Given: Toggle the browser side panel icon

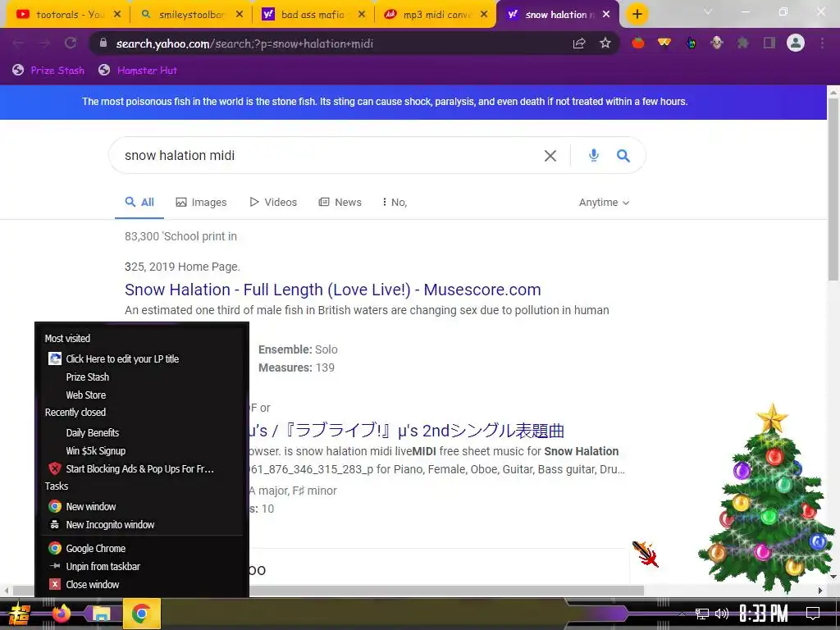Looking at the screenshot, I should point(769,43).
